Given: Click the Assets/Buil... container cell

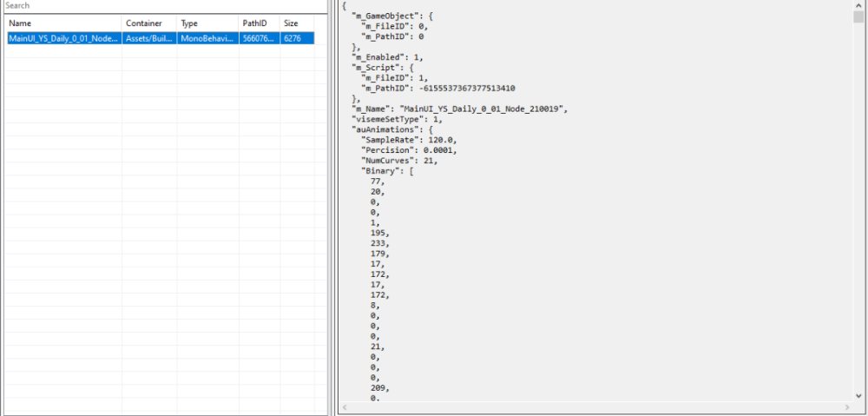Looking at the screenshot, I should click(x=148, y=38).
